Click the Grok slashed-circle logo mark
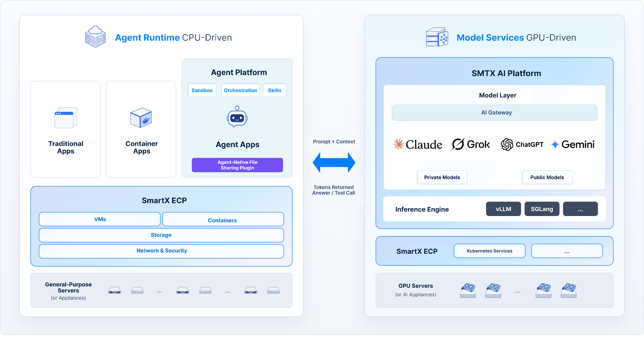 pos(458,144)
